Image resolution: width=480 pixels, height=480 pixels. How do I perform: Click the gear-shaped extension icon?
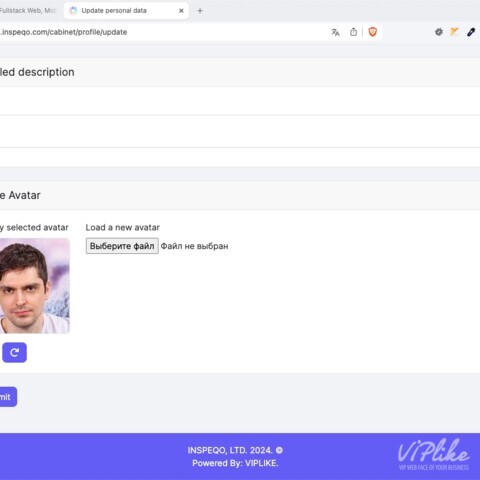pyautogui.click(x=439, y=32)
